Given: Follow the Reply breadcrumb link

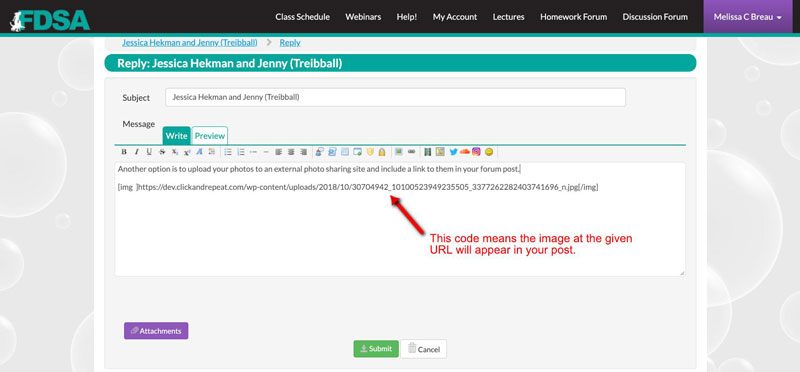Looking at the screenshot, I should 290,42.
